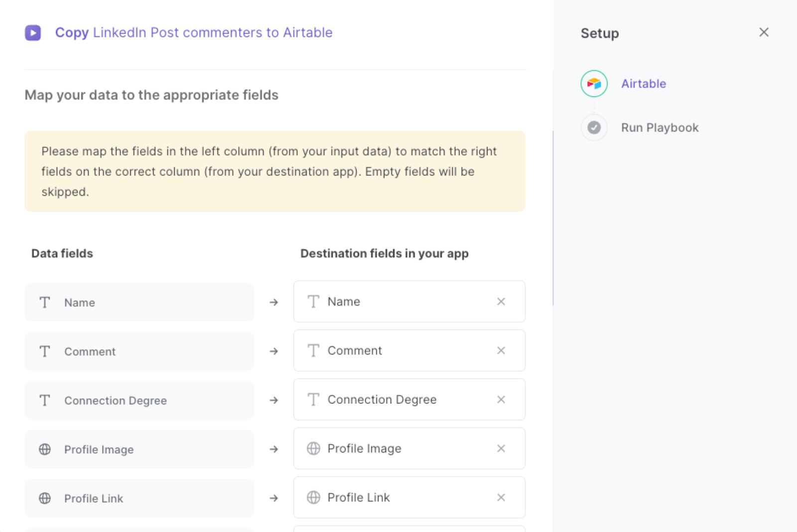Click the arrow between the Name mapping fields
The width and height of the screenshot is (797, 532).
[x=274, y=302]
